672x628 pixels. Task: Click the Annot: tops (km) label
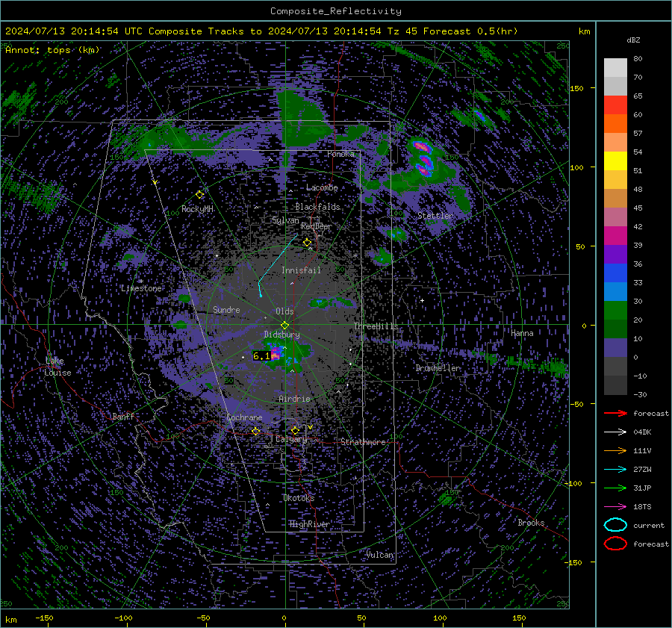52,50
